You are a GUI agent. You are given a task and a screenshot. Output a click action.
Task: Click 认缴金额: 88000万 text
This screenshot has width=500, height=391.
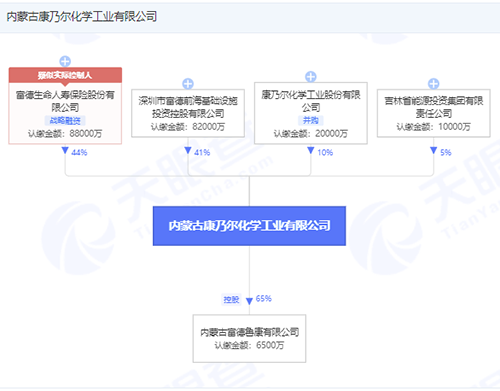pyautogui.click(x=65, y=134)
